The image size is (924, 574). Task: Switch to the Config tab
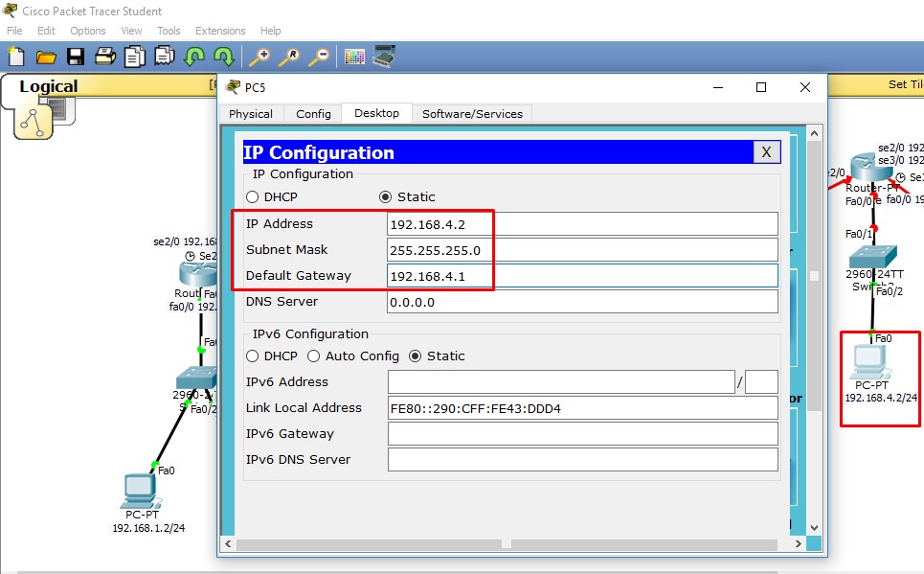[x=312, y=113]
